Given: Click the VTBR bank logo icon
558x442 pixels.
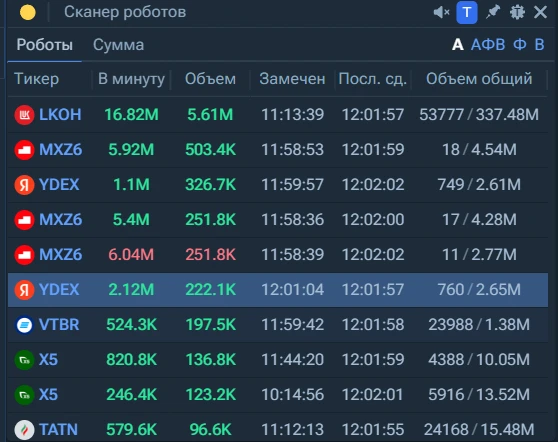Looking at the screenshot, I should click(x=24, y=325).
